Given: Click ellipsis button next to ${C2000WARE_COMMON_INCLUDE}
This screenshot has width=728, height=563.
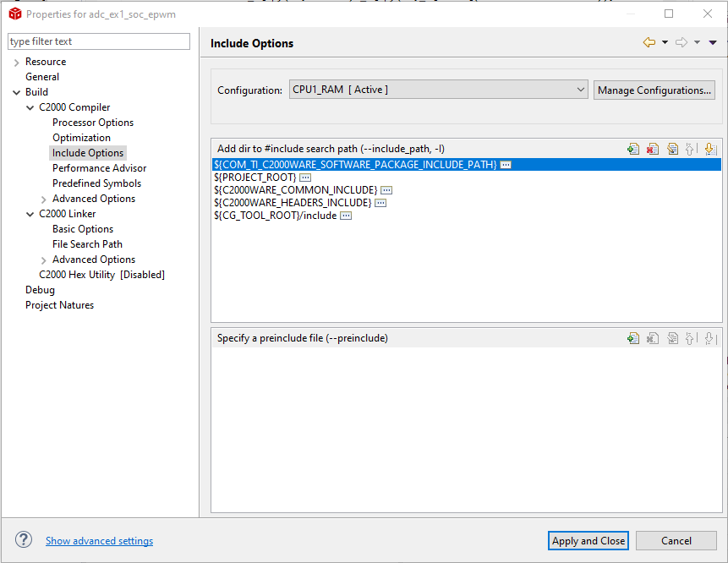Looking at the screenshot, I should click(x=386, y=190).
